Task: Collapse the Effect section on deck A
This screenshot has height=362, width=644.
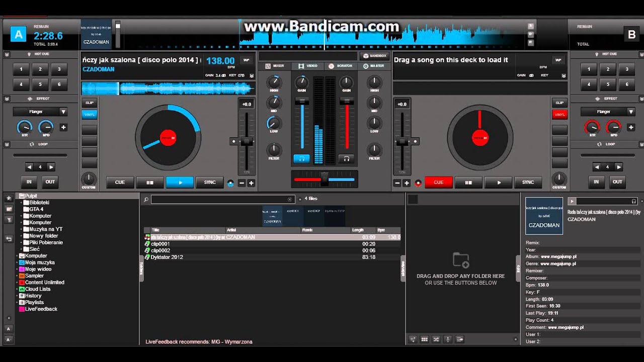Action: click(7, 99)
